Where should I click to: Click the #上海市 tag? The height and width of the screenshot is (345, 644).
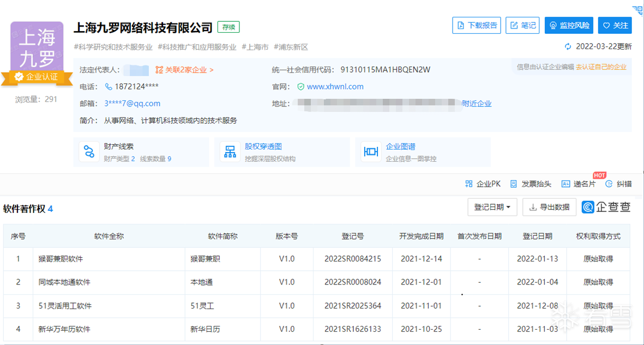255,47
